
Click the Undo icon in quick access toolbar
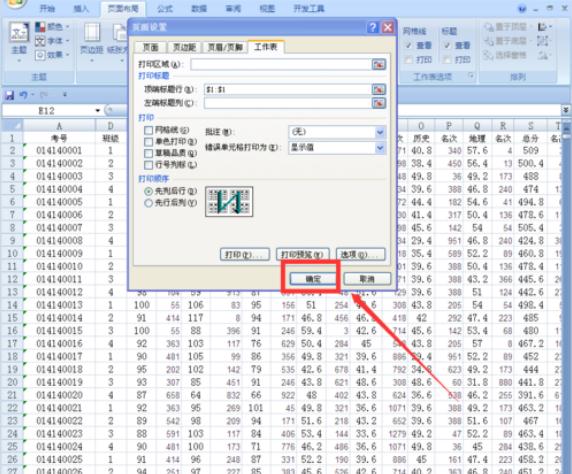click(23, 95)
